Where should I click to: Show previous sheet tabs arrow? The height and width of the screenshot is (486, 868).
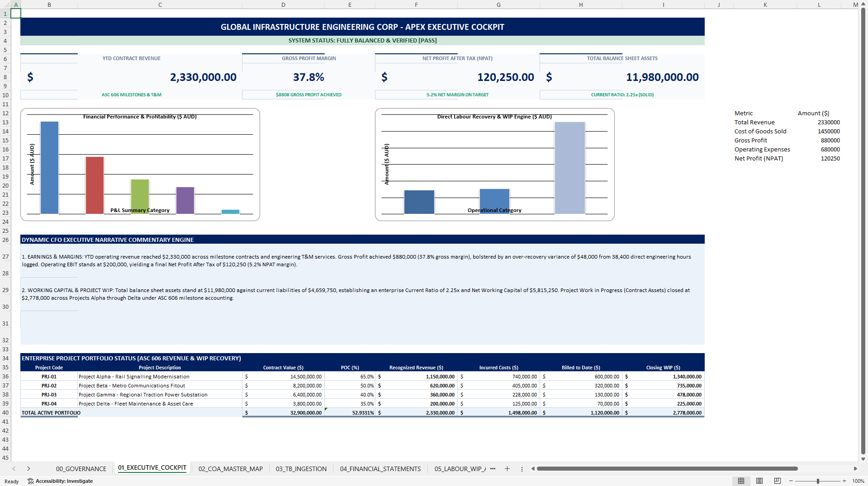coord(14,469)
